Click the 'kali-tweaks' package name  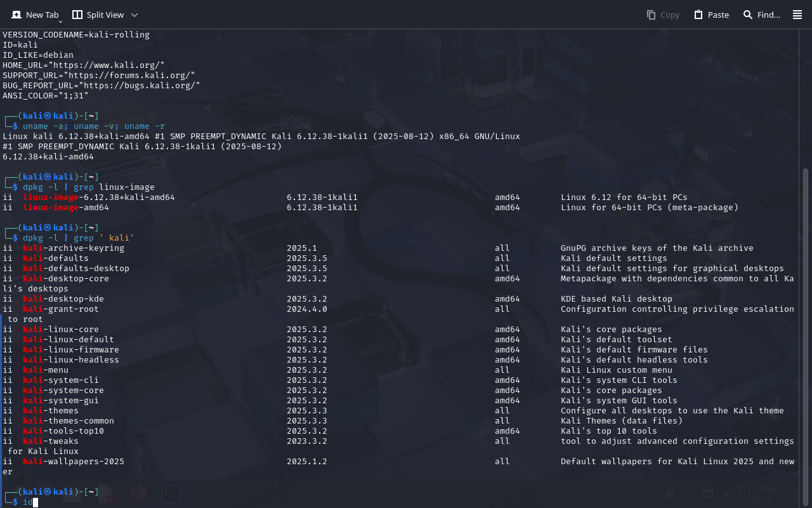(x=51, y=441)
